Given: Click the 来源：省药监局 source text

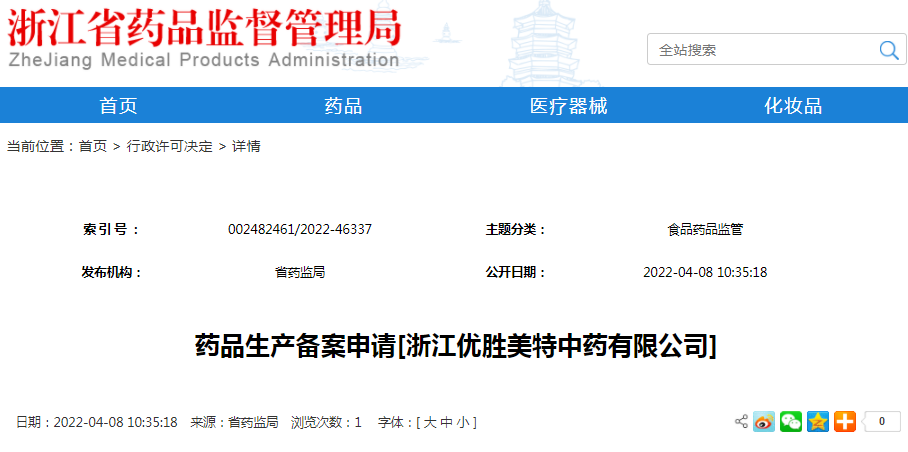Looking at the screenshot, I should pos(234,422).
